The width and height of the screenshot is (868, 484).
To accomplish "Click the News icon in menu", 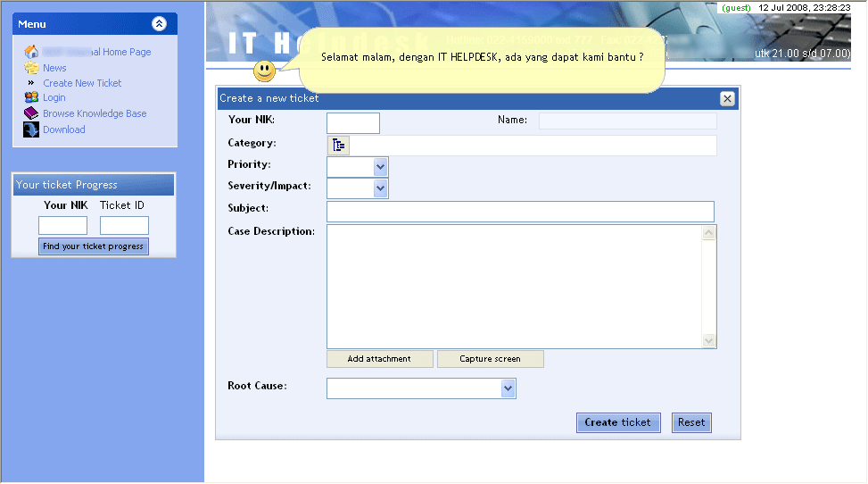I will pyautogui.click(x=31, y=68).
